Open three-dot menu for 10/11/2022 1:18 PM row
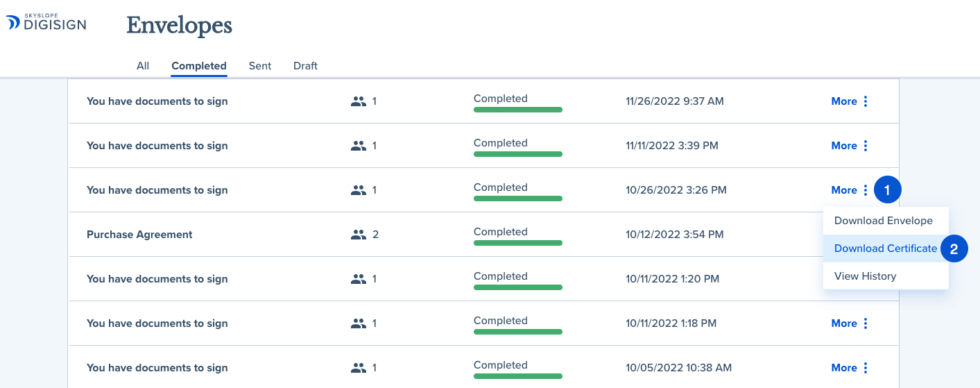The image size is (980, 388). coord(866,323)
